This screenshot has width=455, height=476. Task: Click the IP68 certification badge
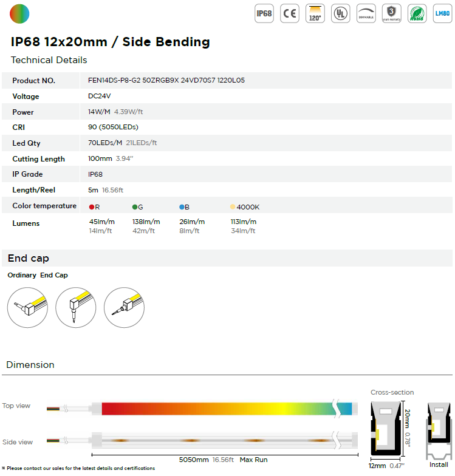click(264, 13)
